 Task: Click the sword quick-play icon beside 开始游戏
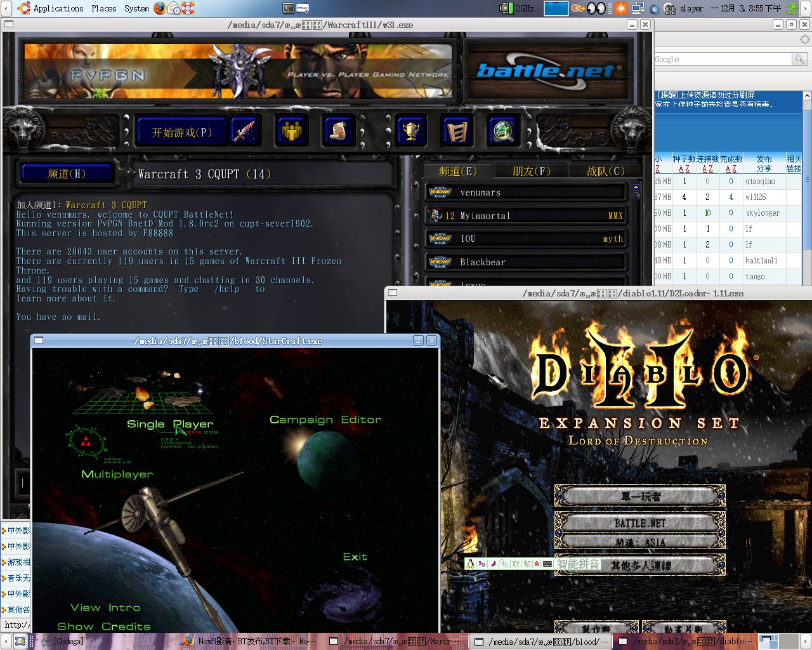click(x=244, y=133)
